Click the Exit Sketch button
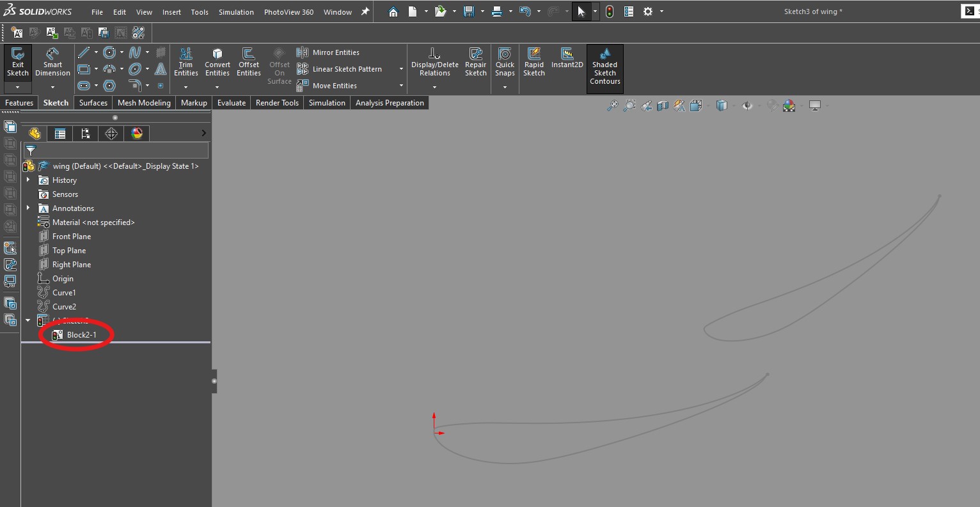Screen dimensions: 980x507 [18, 62]
